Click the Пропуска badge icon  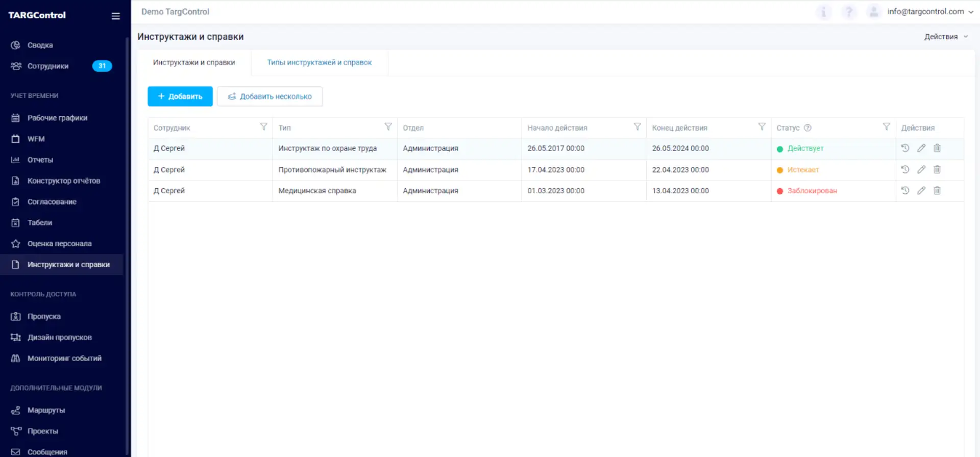(x=16, y=316)
